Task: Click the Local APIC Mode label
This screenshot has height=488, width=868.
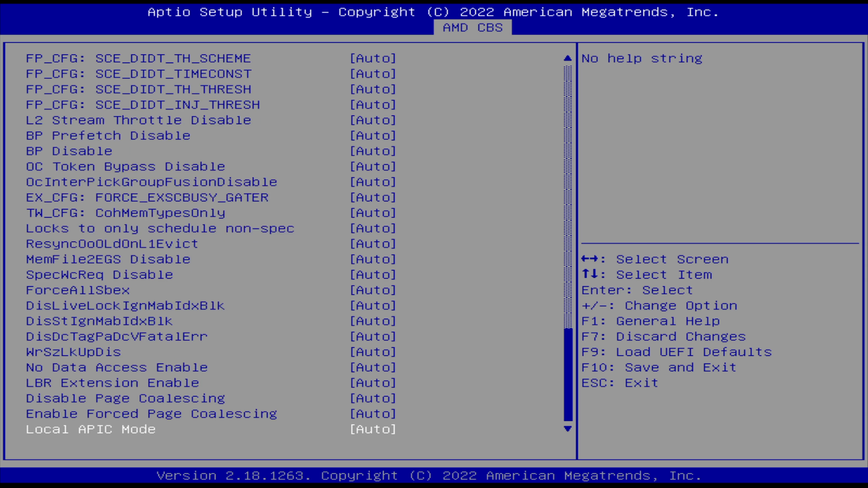Action: point(91,429)
